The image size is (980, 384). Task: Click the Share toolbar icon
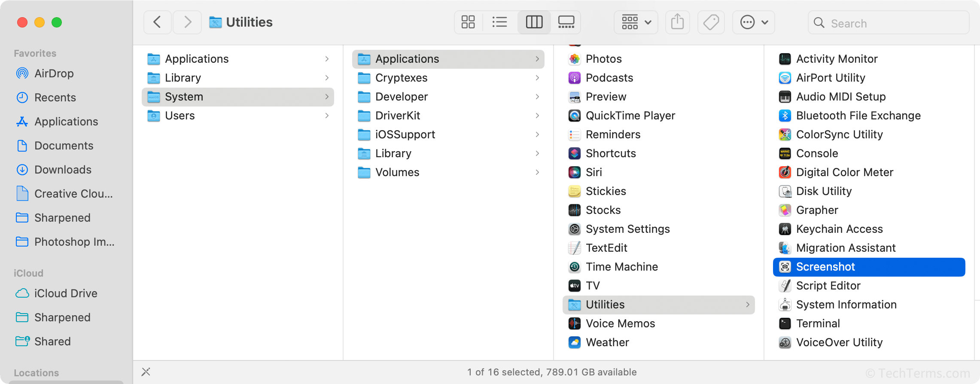(678, 22)
